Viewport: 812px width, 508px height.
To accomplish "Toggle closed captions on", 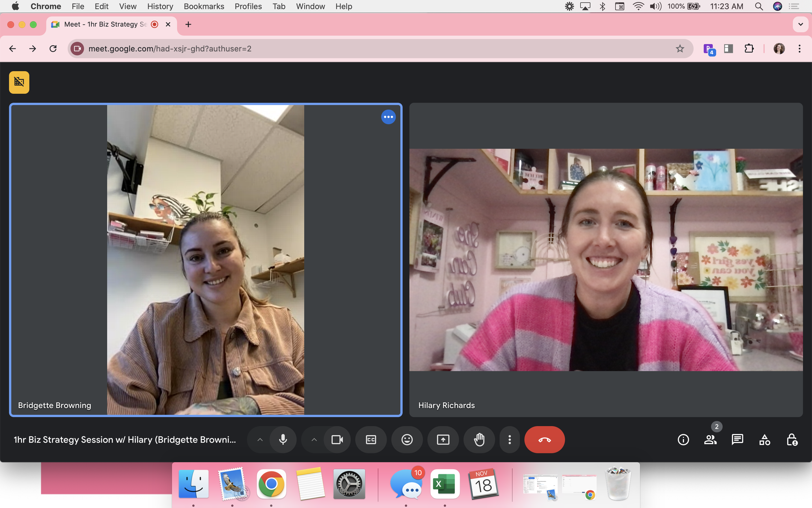I will (x=371, y=439).
